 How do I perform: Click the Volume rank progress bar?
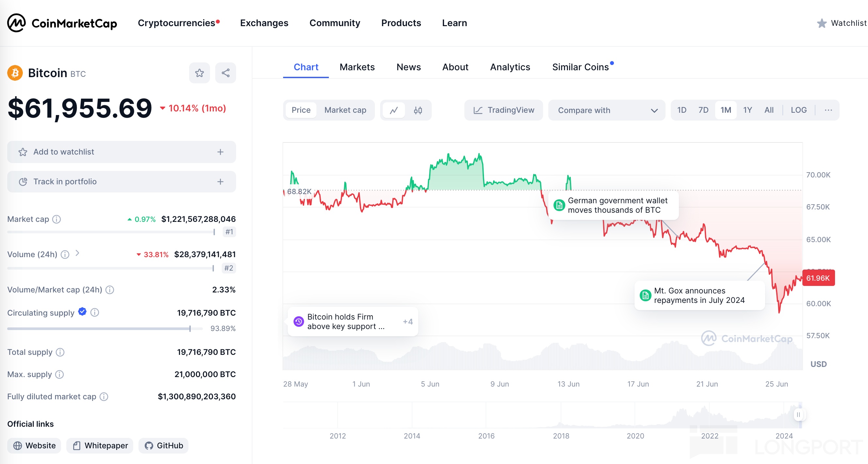point(111,268)
